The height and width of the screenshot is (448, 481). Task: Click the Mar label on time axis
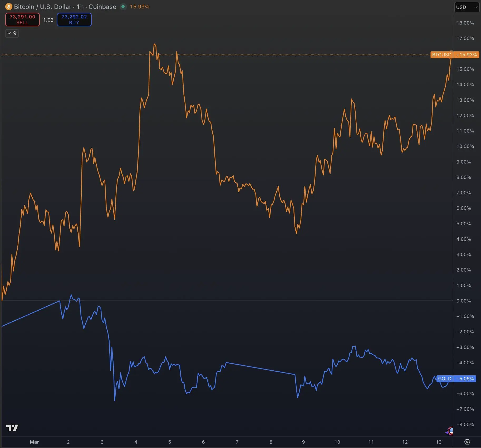[34, 442]
